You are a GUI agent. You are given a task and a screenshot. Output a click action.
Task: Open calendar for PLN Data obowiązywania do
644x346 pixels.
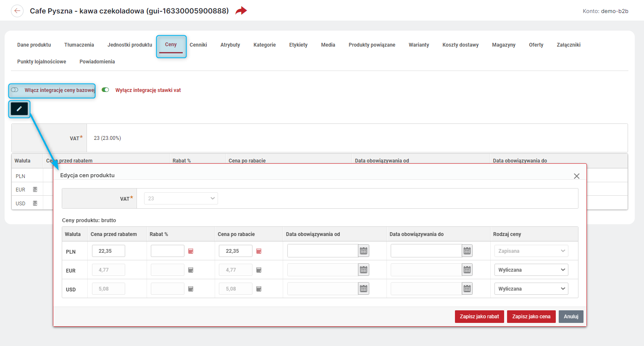[x=467, y=251]
